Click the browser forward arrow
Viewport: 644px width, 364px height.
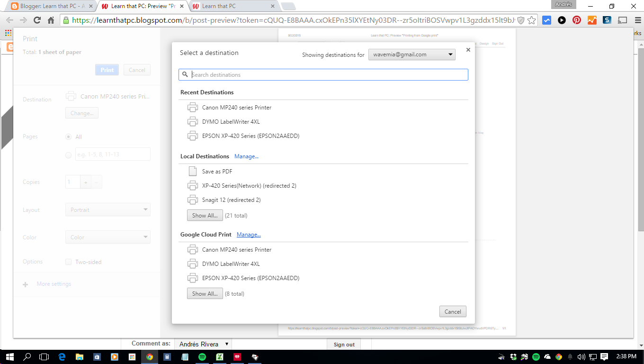[x=23, y=20]
